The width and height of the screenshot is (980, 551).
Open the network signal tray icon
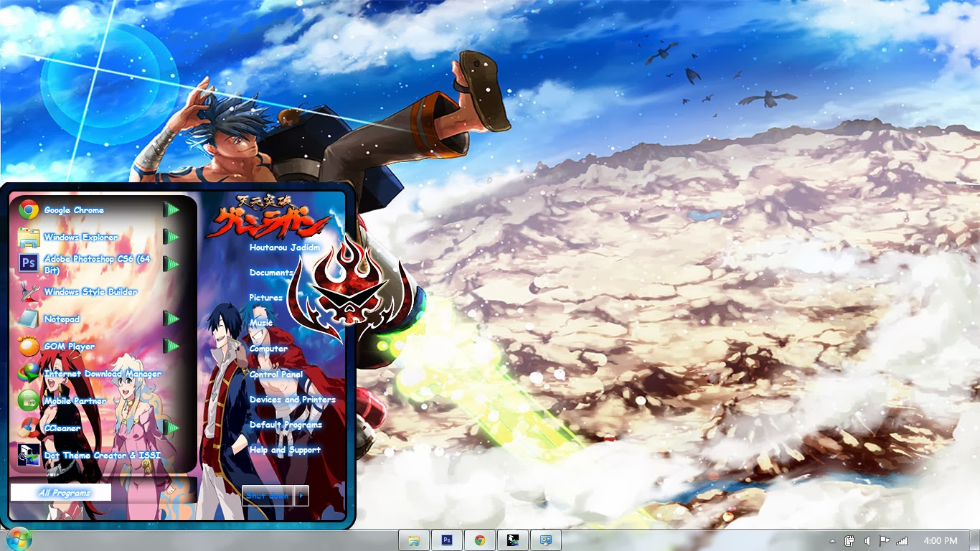902,540
